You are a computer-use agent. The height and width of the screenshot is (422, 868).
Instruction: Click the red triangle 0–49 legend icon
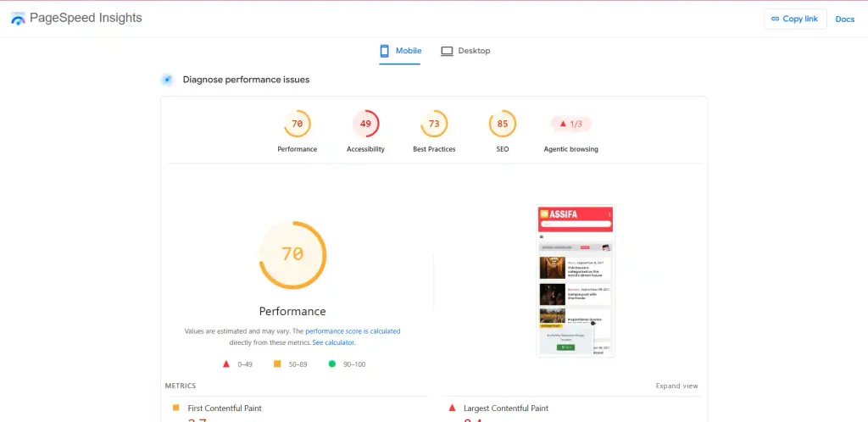pyautogui.click(x=225, y=364)
